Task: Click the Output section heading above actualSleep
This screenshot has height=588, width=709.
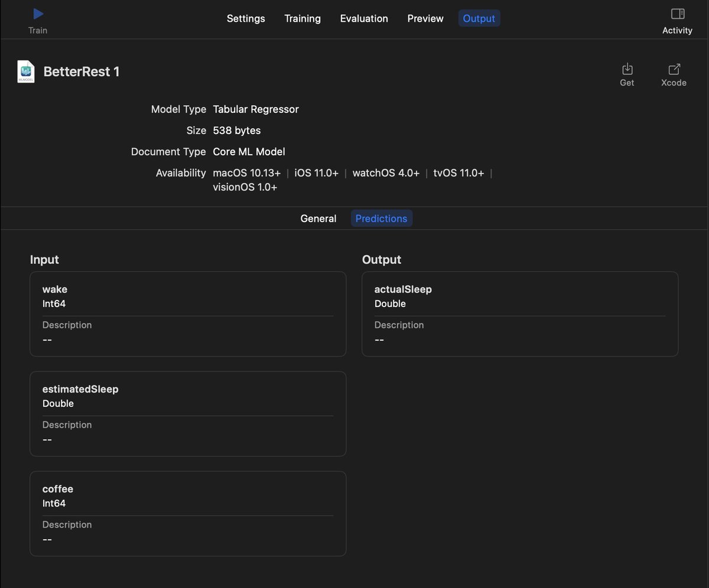Action: point(382,260)
